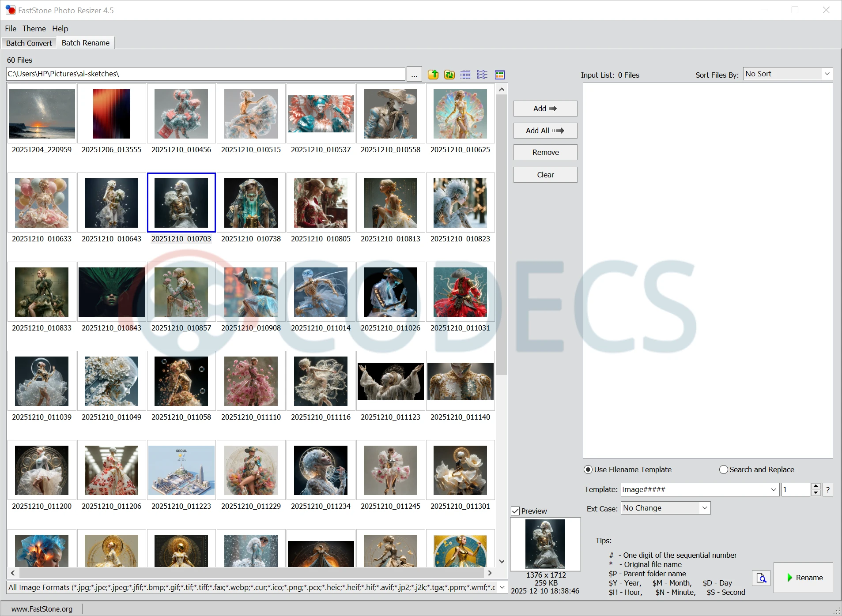The height and width of the screenshot is (616, 842).
Task: Open the template help question mark
Action: 827,489
